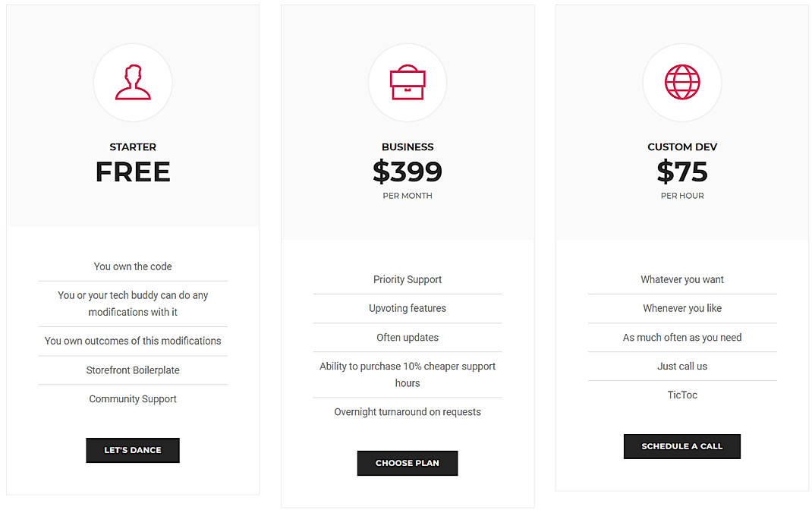Select the red suitcase graphic in the middle card
The height and width of the screenshot is (513, 812).
[408, 83]
